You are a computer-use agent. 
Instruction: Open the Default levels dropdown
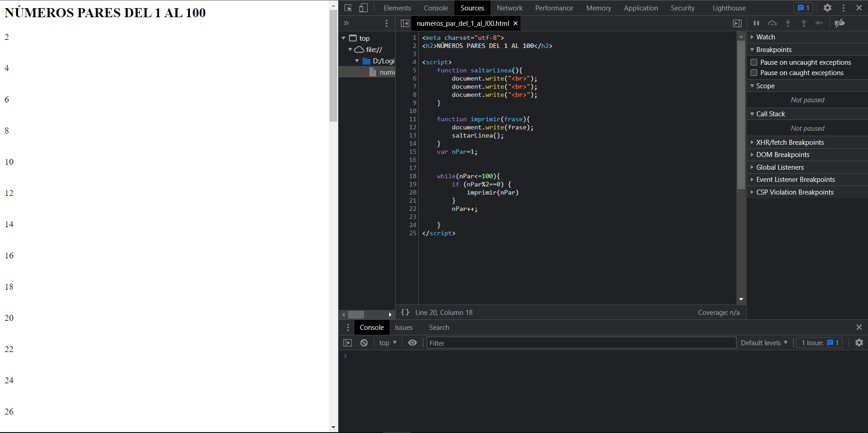click(764, 343)
